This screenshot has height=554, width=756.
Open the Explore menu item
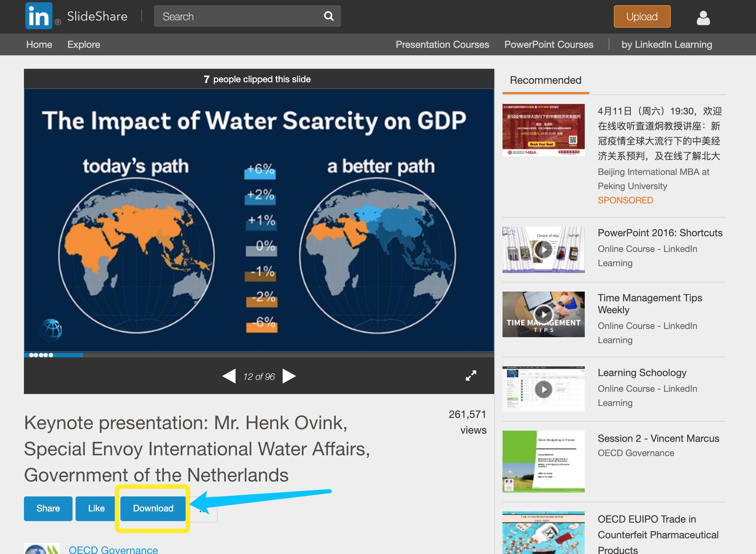click(x=84, y=44)
